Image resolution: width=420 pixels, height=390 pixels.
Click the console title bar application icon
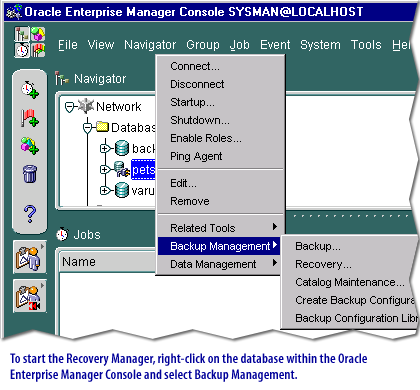point(14,12)
